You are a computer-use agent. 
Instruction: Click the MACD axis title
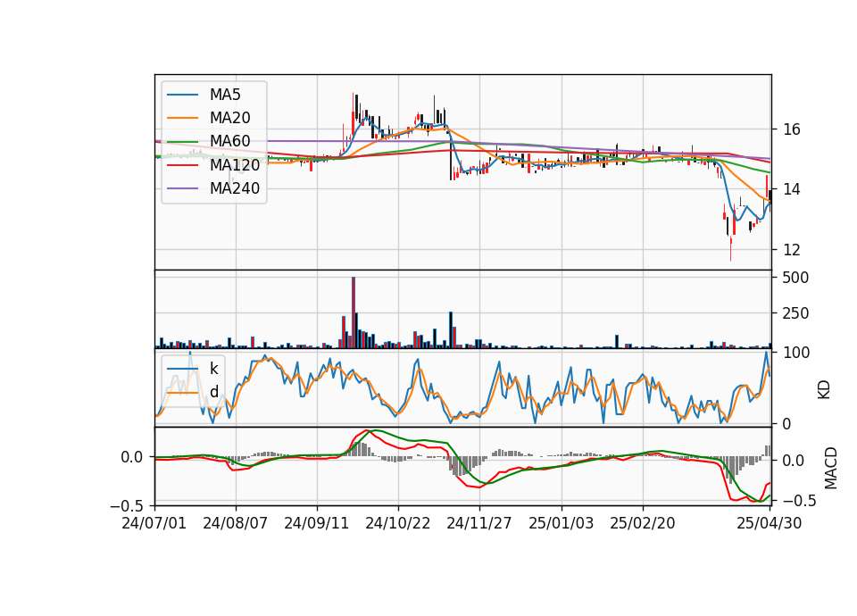click(x=831, y=468)
